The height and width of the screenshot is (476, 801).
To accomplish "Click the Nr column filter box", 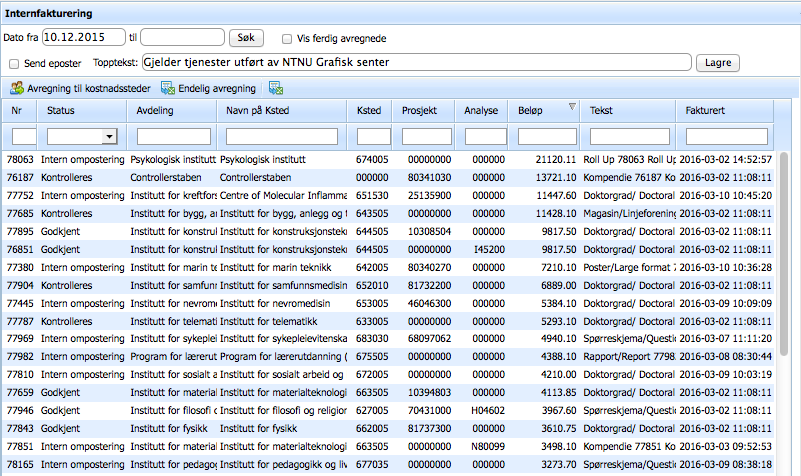I will (x=24, y=136).
